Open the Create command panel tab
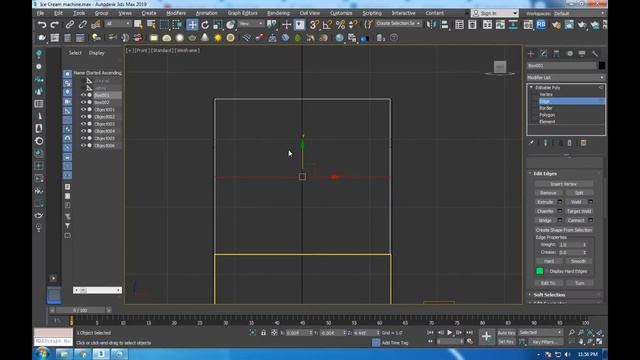The height and width of the screenshot is (360, 640). click(531, 53)
